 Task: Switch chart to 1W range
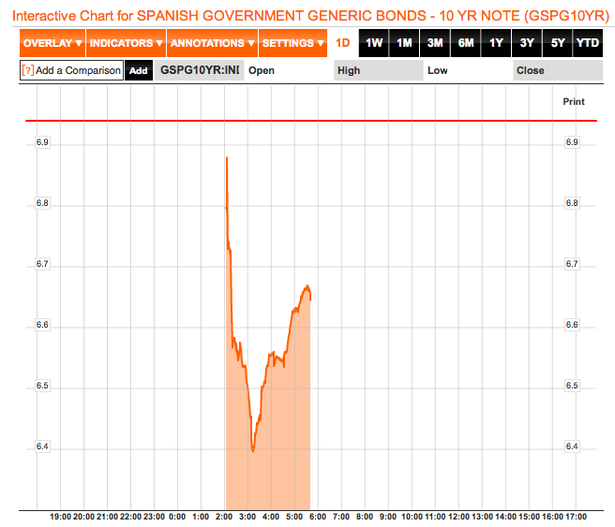373,43
